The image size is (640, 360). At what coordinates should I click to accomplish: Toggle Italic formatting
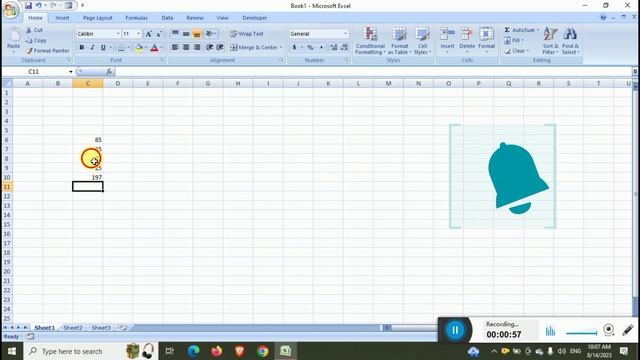pos(92,48)
